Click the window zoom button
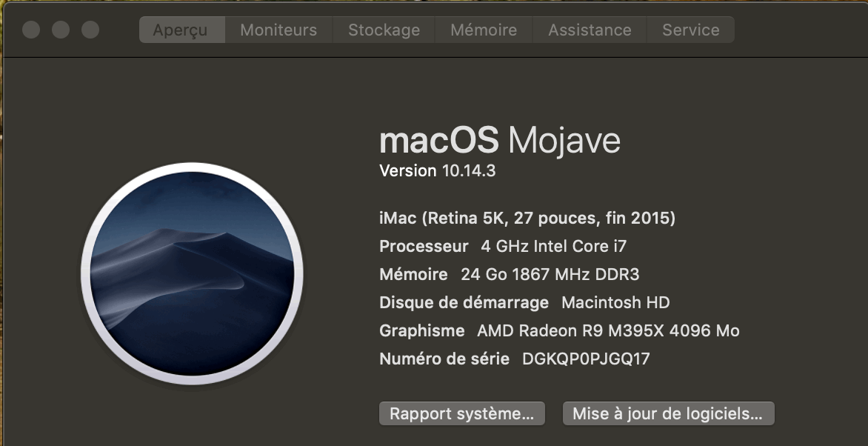 90,30
